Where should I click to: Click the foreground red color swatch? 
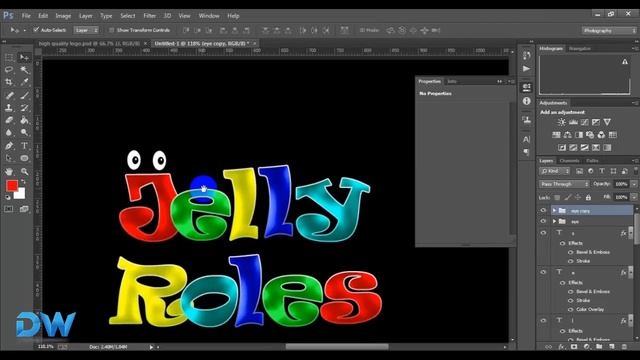click(11, 186)
